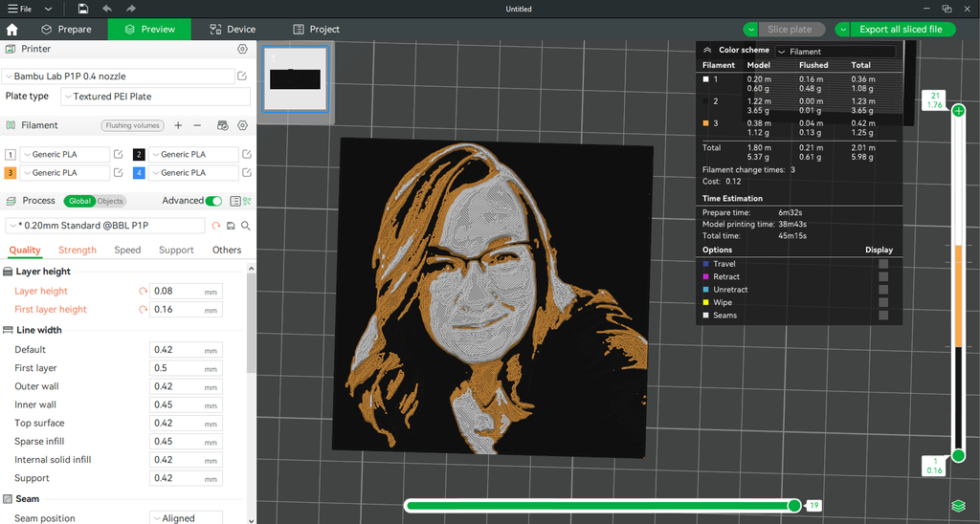Click the Flushing volumes button

(x=132, y=125)
